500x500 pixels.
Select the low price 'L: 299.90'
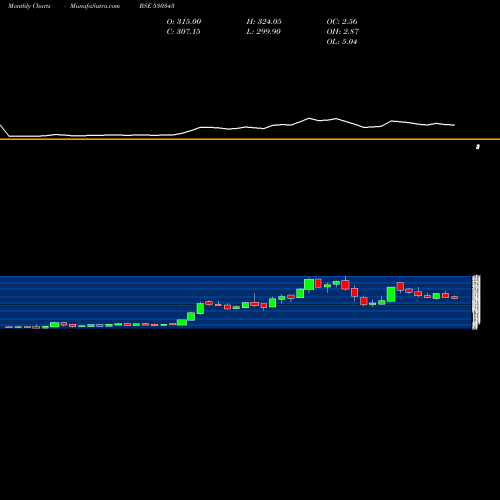263,31
